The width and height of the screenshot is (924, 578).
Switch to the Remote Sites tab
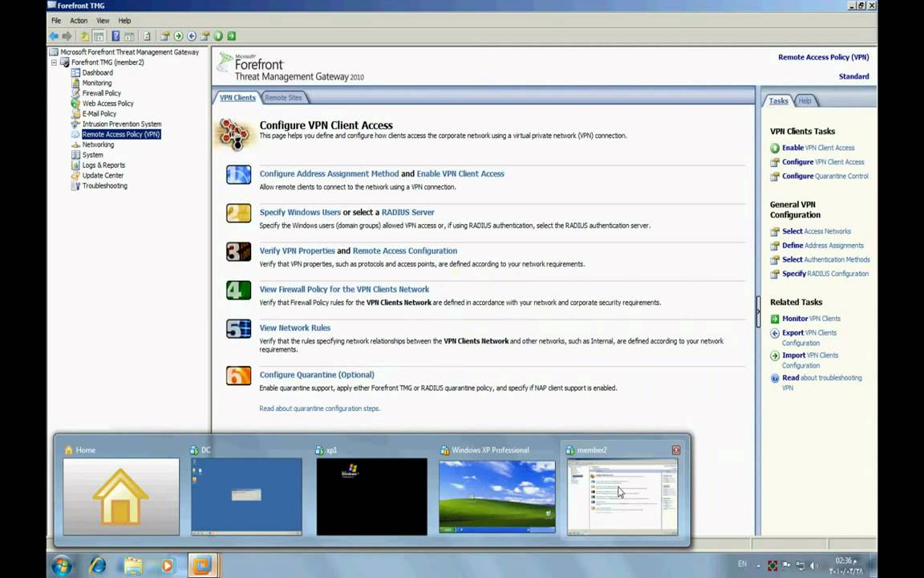pyautogui.click(x=283, y=98)
